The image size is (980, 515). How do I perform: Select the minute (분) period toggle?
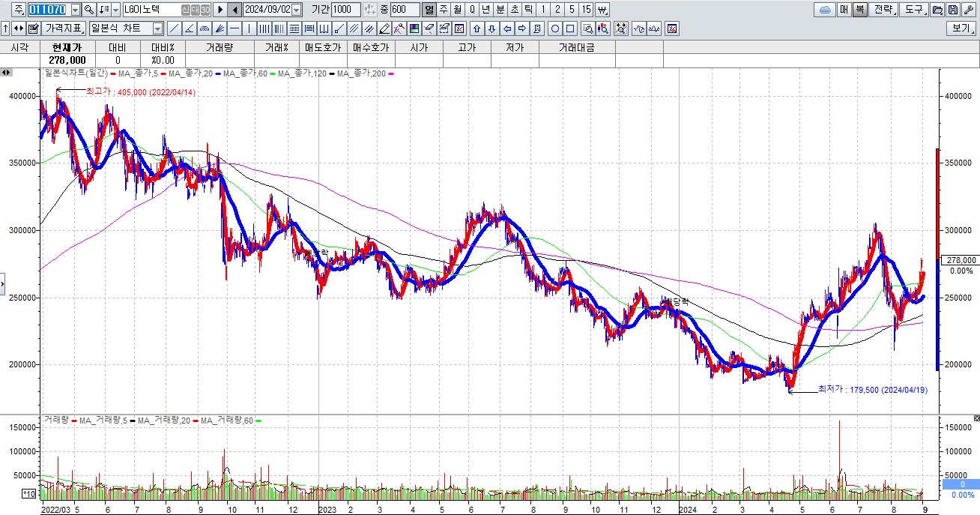pyautogui.click(x=500, y=10)
